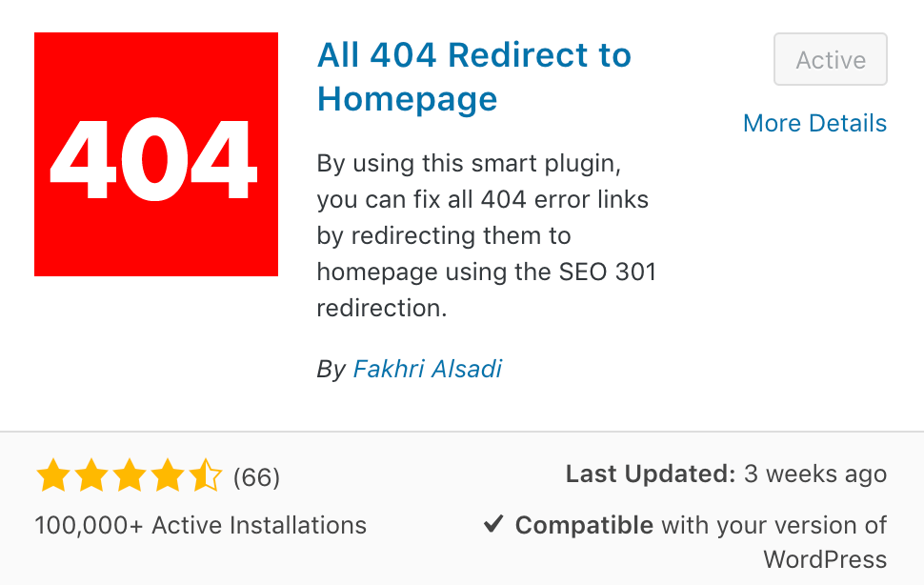Viewport: 924px width, 585px height.
Task: Click the red 404 plugin thumbnail
Action: (x=156, y=154)
